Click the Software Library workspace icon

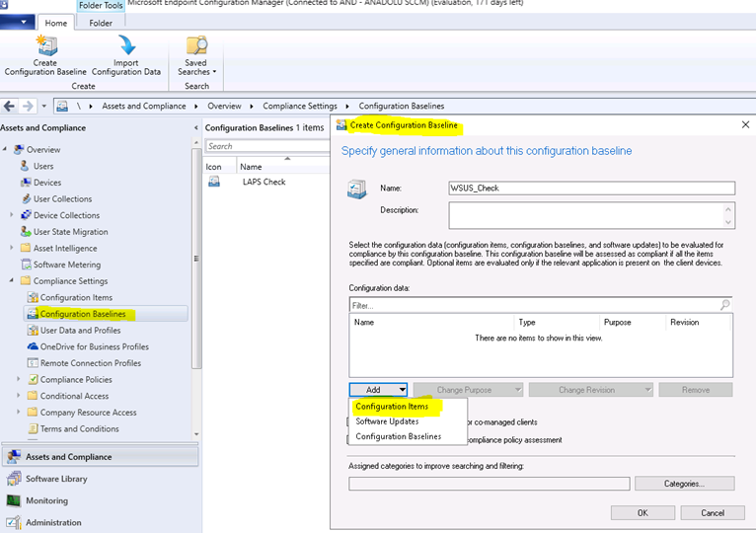[x=14, y=479]
